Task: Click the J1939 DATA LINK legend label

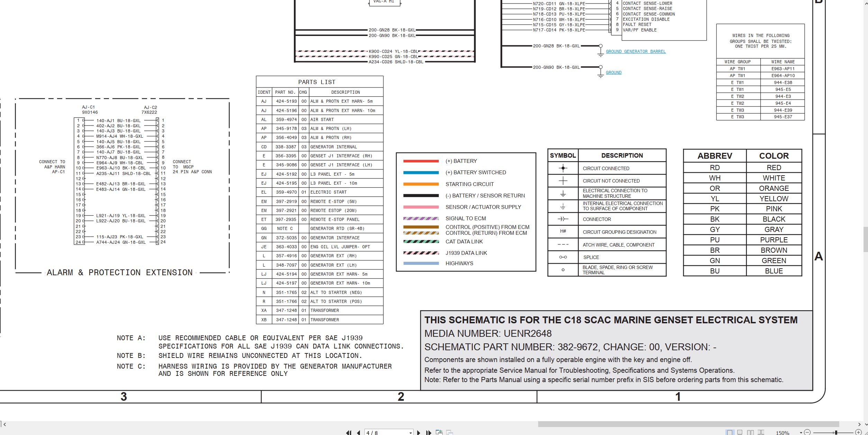Action: 466,253
